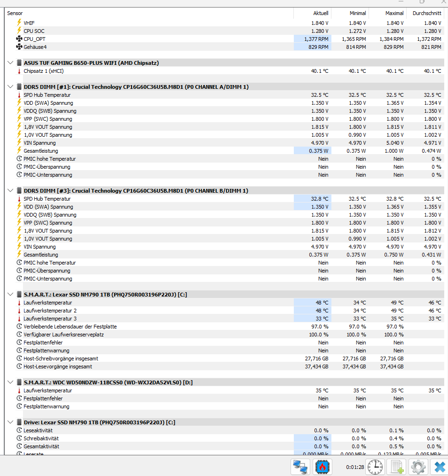This screenshot has height=476, width=448.
Task: Click clock icon beside Host-Schreibvorgänge insgesamt
Action: click(x=19, y=359)
